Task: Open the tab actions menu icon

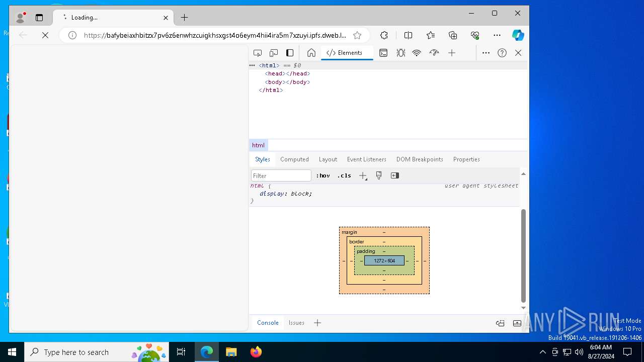Action: point(39,18)
